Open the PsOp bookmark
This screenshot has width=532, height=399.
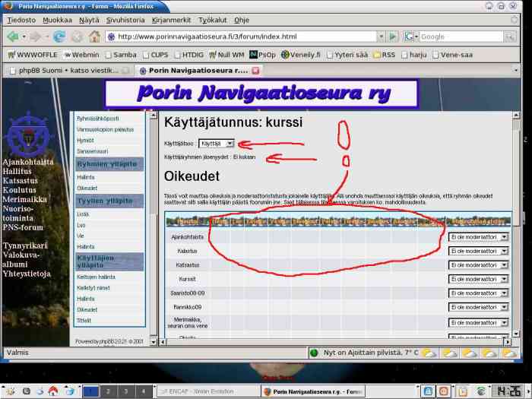262,54
